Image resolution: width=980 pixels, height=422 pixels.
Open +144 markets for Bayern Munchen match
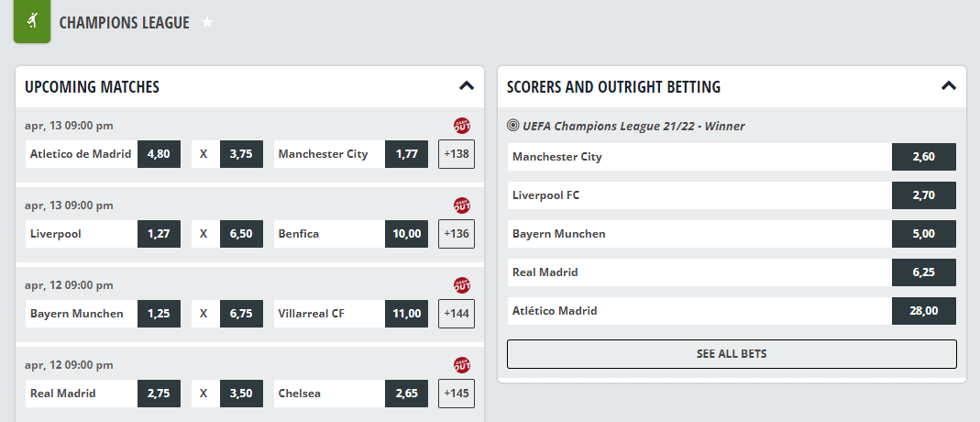point(457,314)
